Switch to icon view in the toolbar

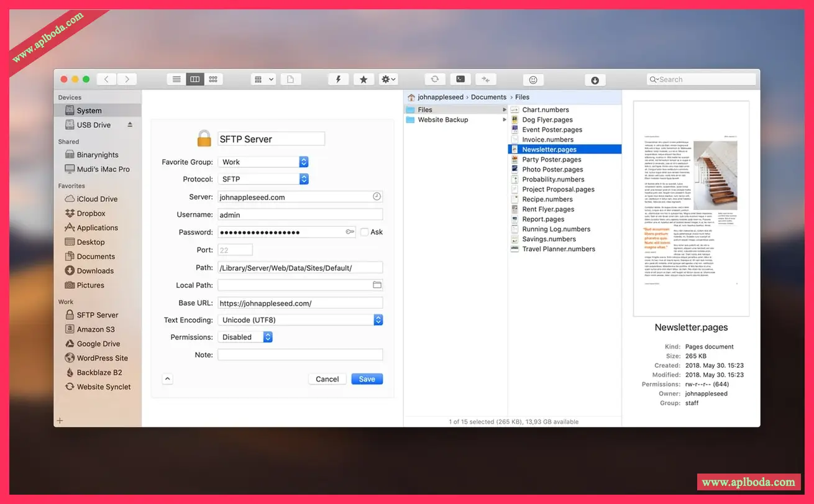point(213,80)
